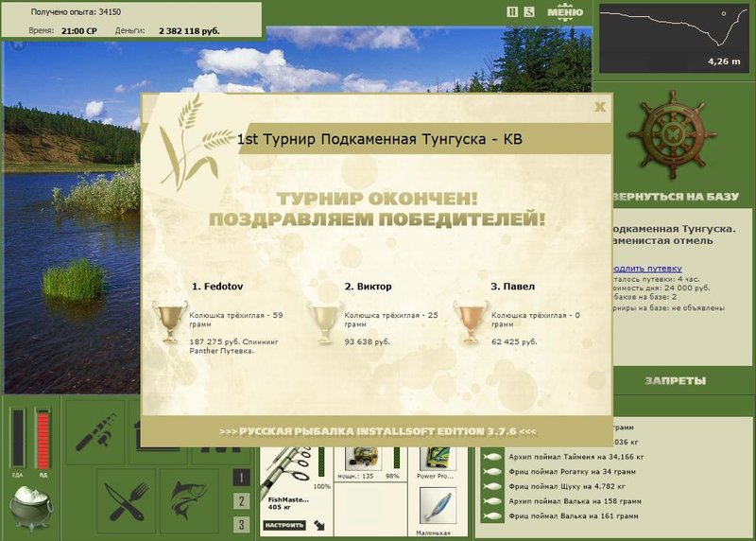
Task: Click the НАСТРОИТЬ button
Action: (284, 525)
